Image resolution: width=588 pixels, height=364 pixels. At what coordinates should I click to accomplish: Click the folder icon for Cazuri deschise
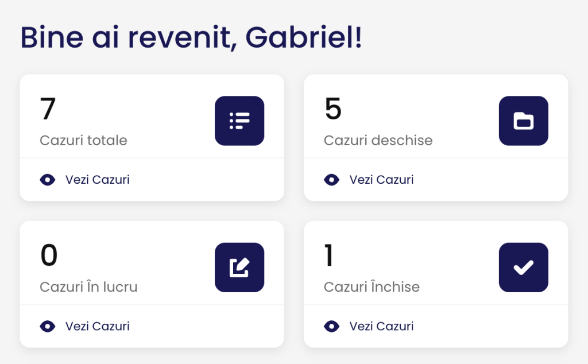point(524,121)
